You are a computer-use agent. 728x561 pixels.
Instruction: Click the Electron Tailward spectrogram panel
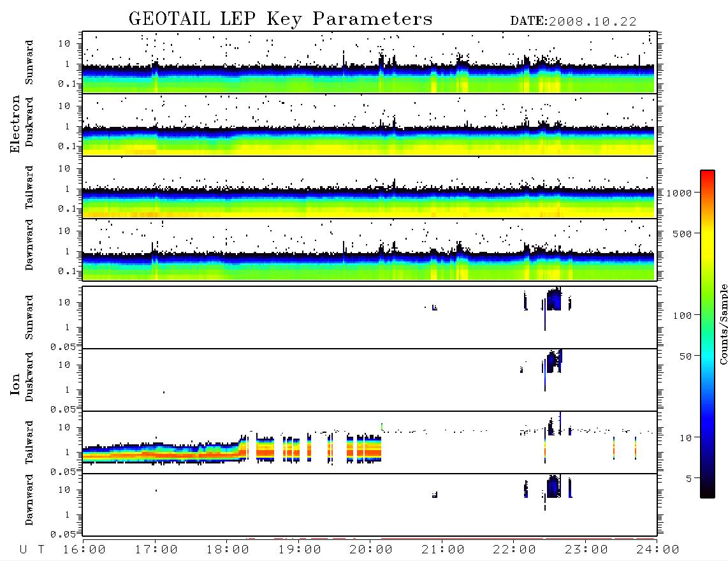pyautogui.click(x=370, y=187)
